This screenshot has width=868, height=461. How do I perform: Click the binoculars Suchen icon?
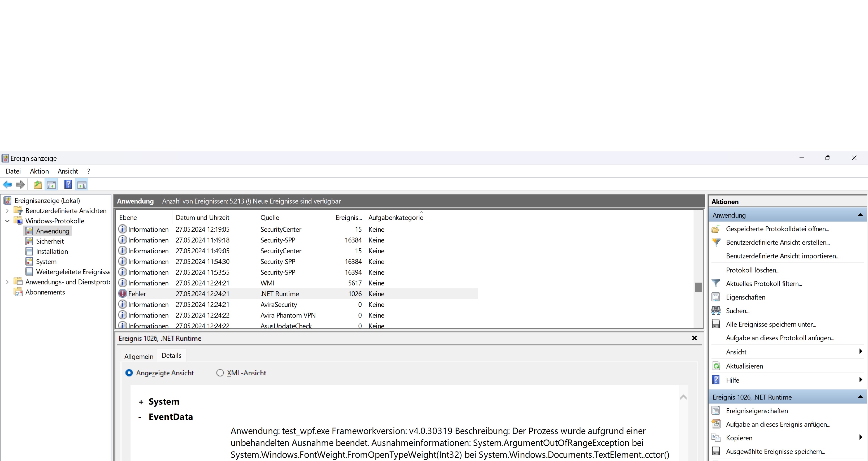tap(716, 310)
